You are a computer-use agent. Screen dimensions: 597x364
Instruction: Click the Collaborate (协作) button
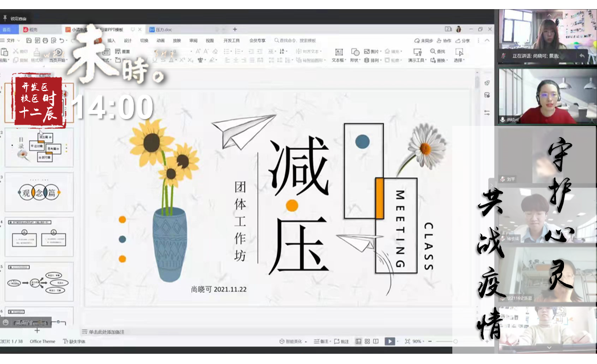coord(444,40)
